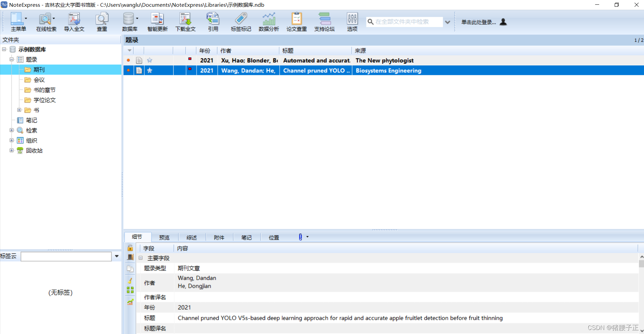Expand the 书 folder node
Image resolution: width=644 pixels, height=334 pixels.
(x=19, y=110)
